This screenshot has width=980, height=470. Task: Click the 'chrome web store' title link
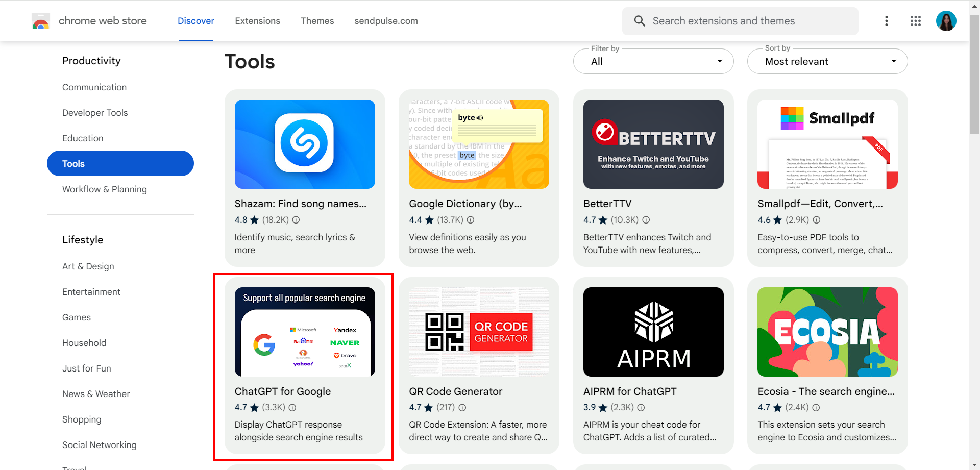tap(103, 21)
